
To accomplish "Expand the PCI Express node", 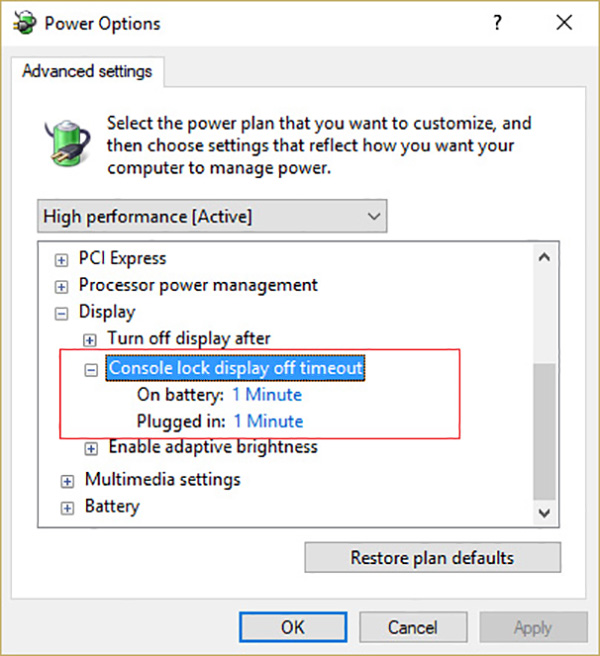I will tap(62, 259).
